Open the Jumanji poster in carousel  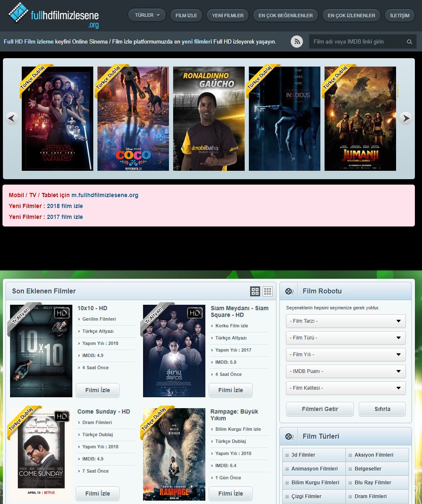pyautogui.click(x=360, y=118)
